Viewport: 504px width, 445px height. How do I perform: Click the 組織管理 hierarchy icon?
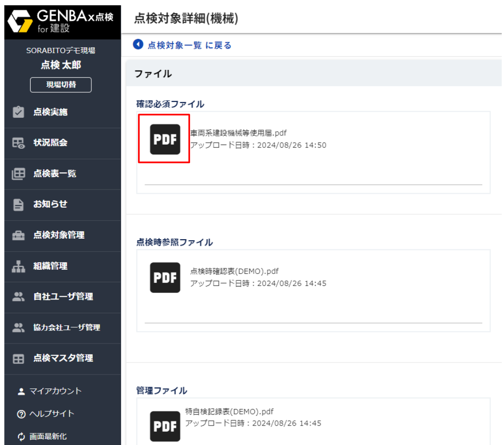pos(18,267)
